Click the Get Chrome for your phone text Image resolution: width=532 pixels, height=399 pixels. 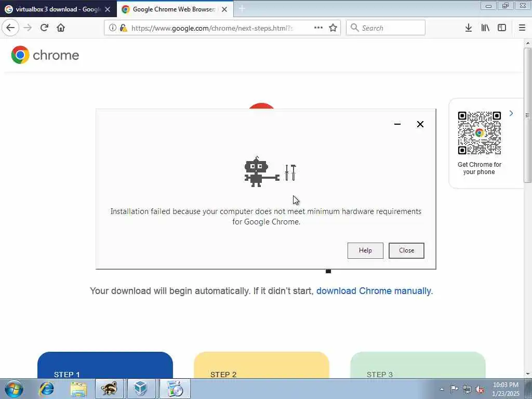click(479, 168)
